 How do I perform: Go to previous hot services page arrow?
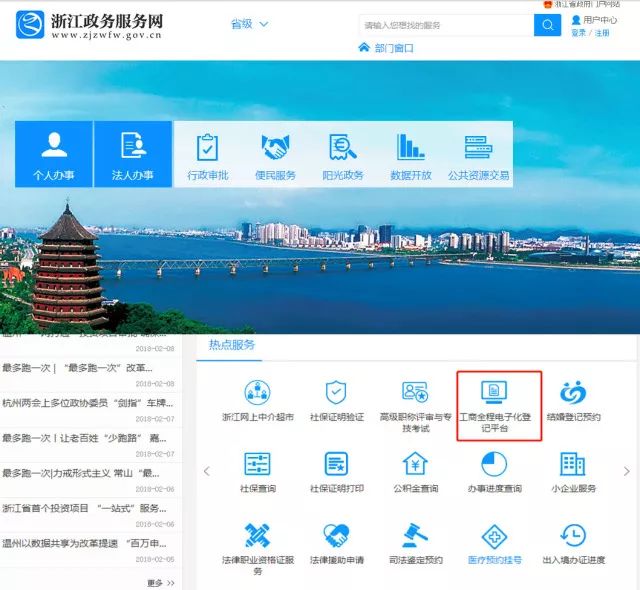(207, 471)
